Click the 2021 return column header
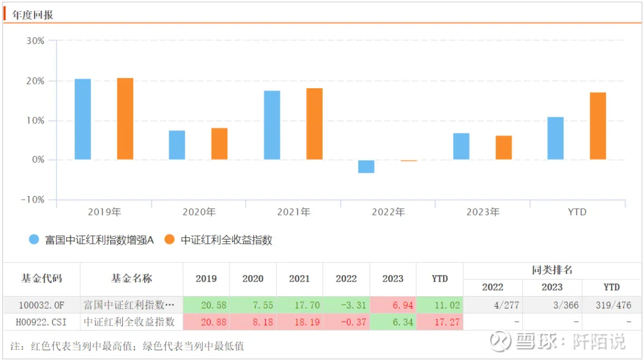644x361 pixels. tap(299, 279)
